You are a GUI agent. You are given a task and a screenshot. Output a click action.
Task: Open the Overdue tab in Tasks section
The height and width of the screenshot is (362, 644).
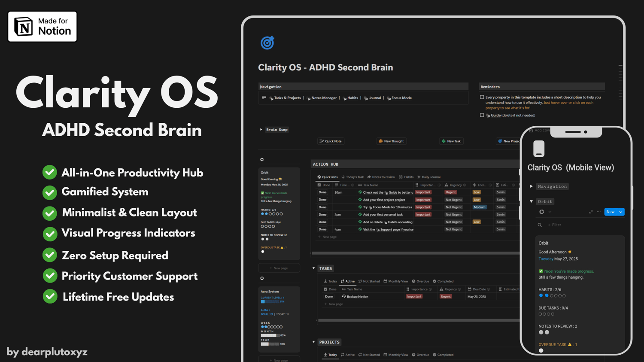pyautogui.click(x=420, y=281)
